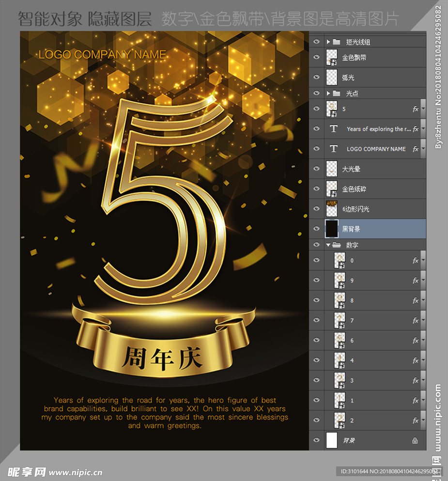Click the white 背景 layer thumbnail
This screenshot has height=481, width=448.
(332, 441)
